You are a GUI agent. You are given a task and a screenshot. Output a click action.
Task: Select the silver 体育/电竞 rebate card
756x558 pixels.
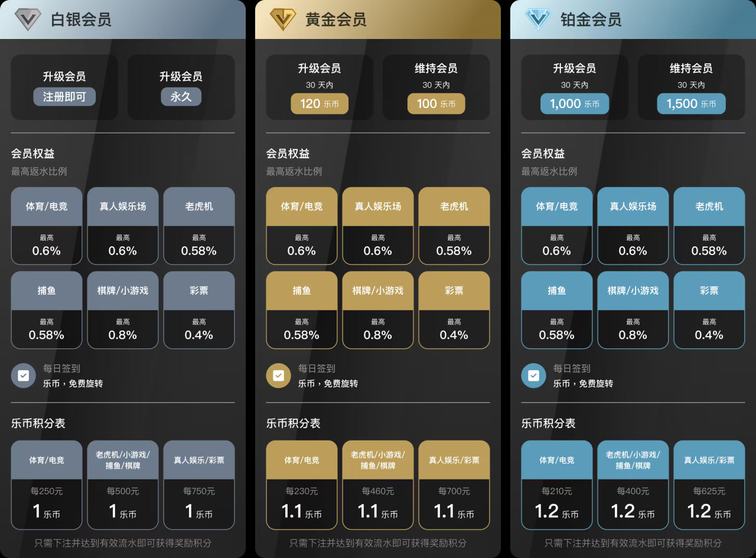47,226
